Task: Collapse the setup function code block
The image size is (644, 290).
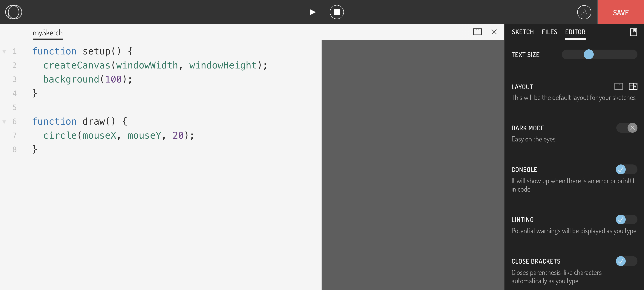Action: (x=4, y=51)
